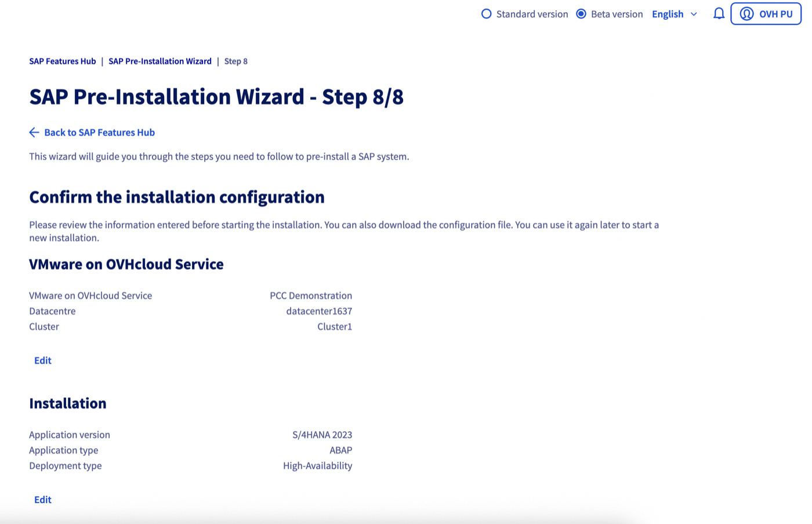Open SAP Pre-Installation Wizard breadcrumb entry
The image size is (812, 524).
(159, 61)
